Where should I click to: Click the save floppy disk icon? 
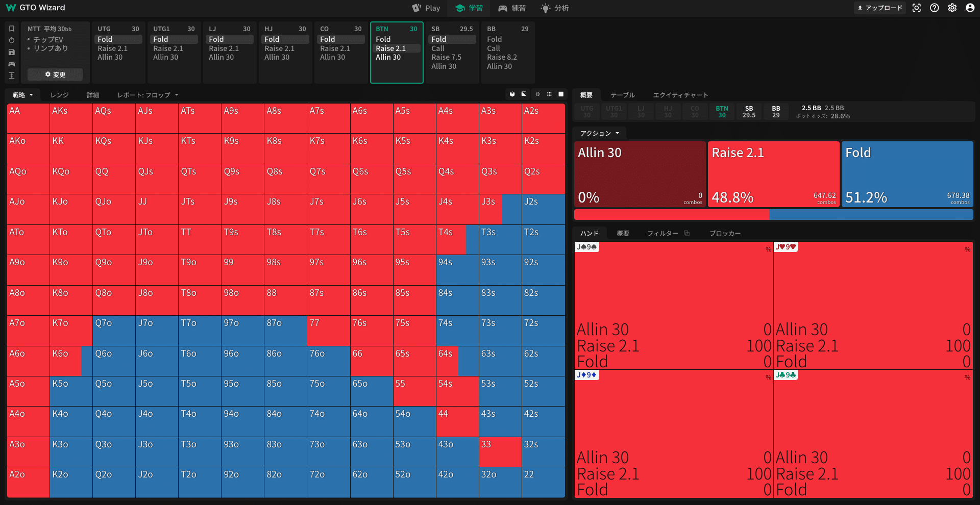[x=12, y=52]
